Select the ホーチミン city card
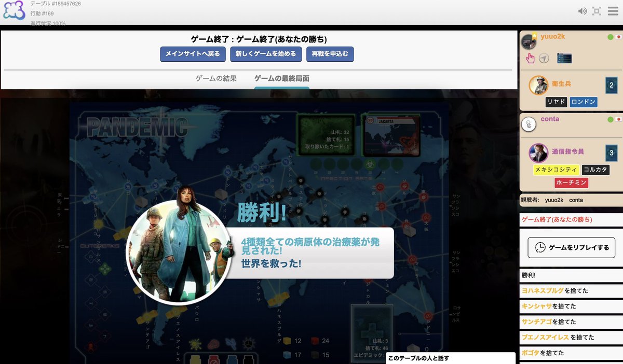 click(x=571, y=183)
